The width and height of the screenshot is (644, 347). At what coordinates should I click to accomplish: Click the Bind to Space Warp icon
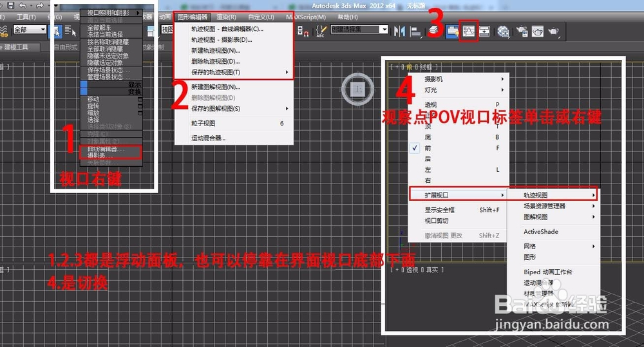[x=4, y=31]
